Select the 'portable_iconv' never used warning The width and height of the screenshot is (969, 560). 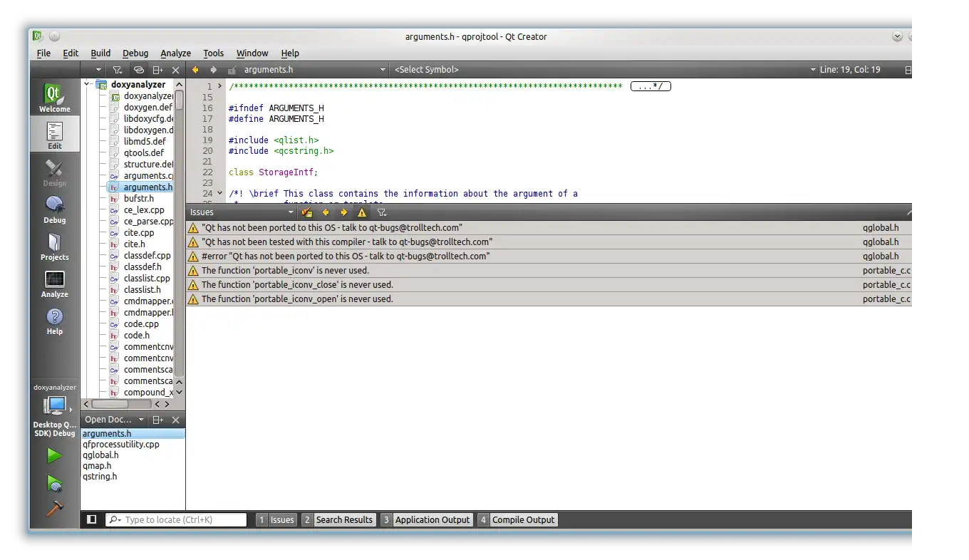pos(285,270)
